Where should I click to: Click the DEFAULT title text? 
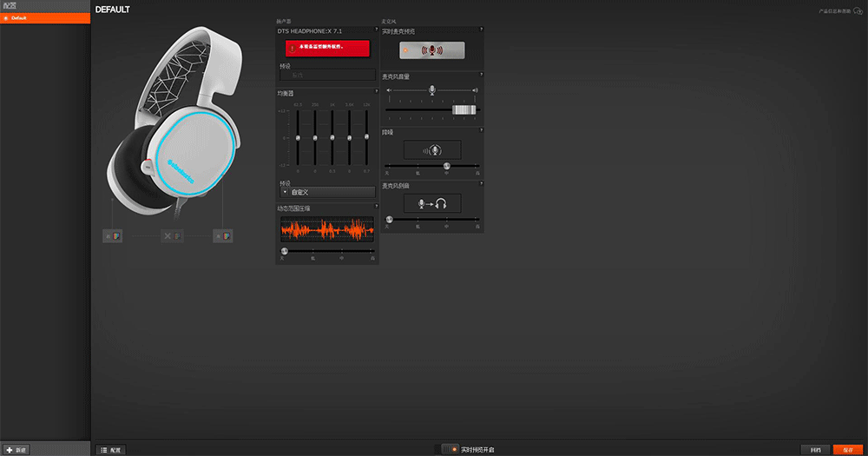[112, 10]
